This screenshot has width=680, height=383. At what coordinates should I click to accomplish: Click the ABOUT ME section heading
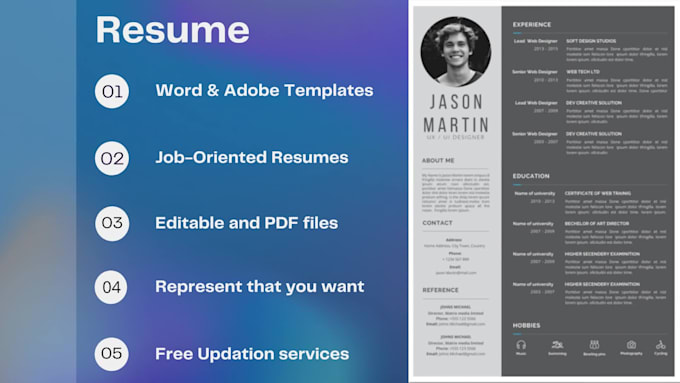438,160
